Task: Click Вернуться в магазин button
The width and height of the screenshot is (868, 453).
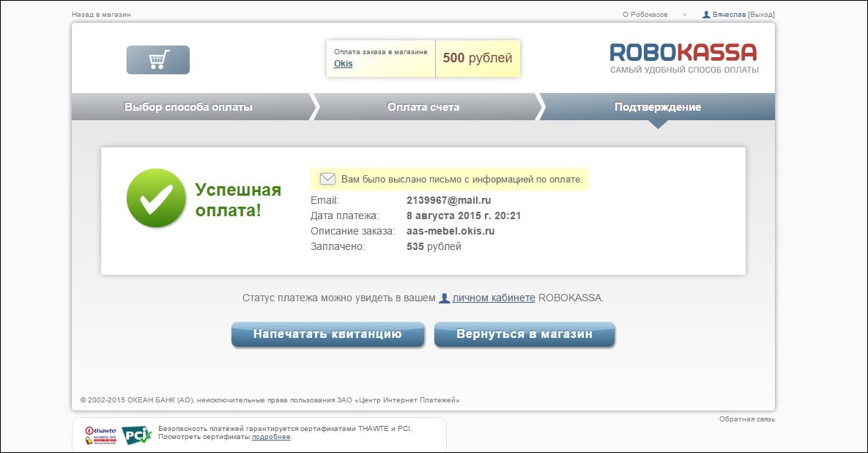Action: point(524,334)
